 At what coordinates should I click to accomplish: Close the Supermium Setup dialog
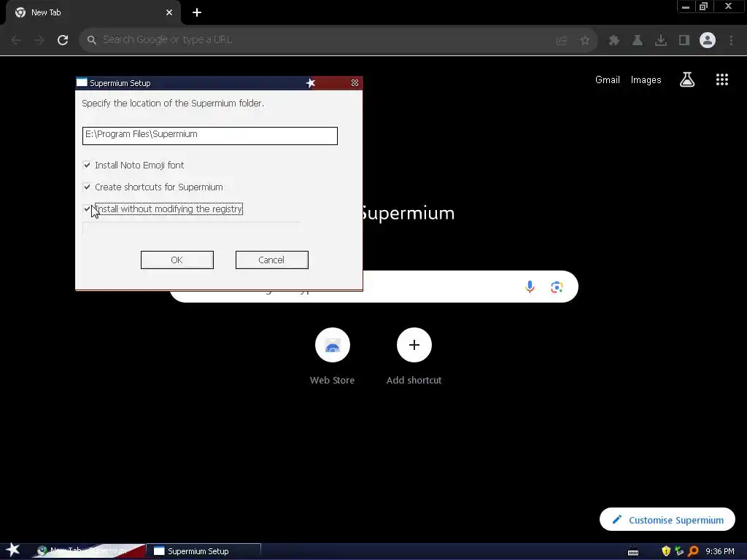tap(355, 83)
